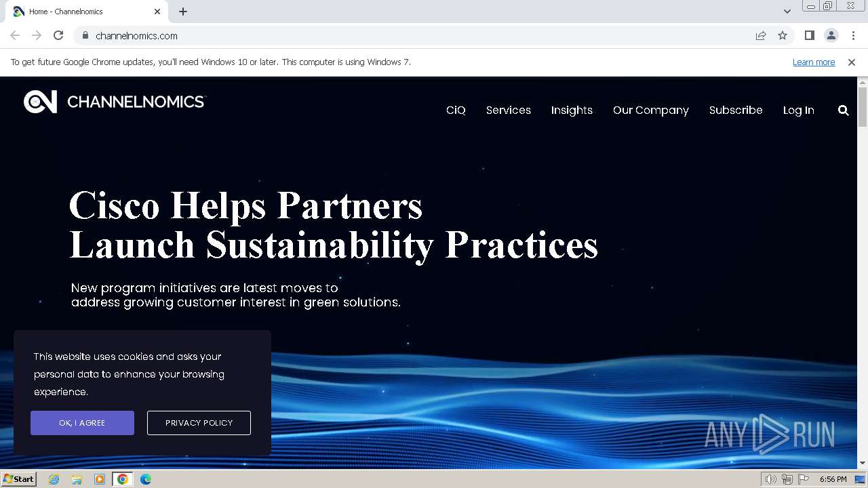
Task: Click the Channelnomics logo
Action: (114, 102)
